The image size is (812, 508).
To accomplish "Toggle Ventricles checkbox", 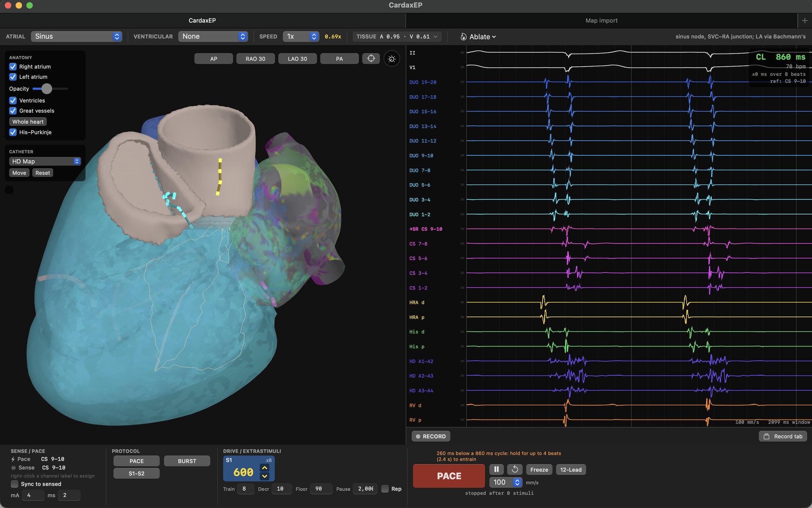I will pos(13,100).
